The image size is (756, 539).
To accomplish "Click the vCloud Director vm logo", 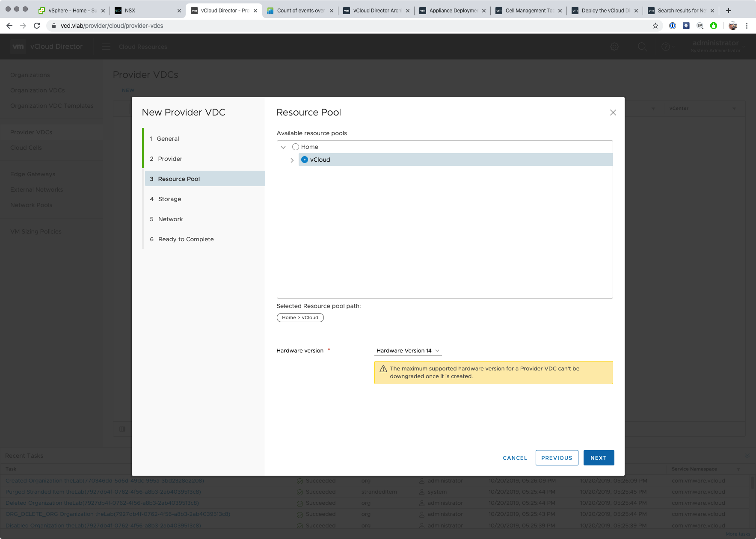I will [x=18, y=46].
